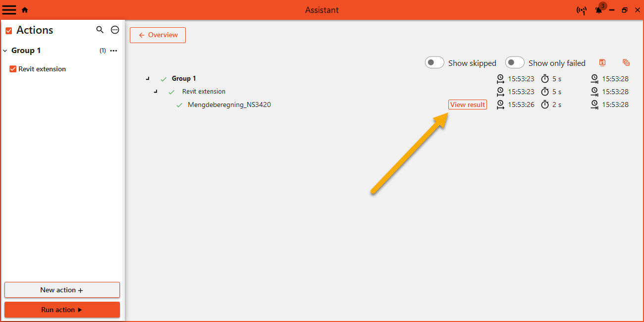Open Actions panel more options circle icon
The image size is (644, 322).
[115, 30]
